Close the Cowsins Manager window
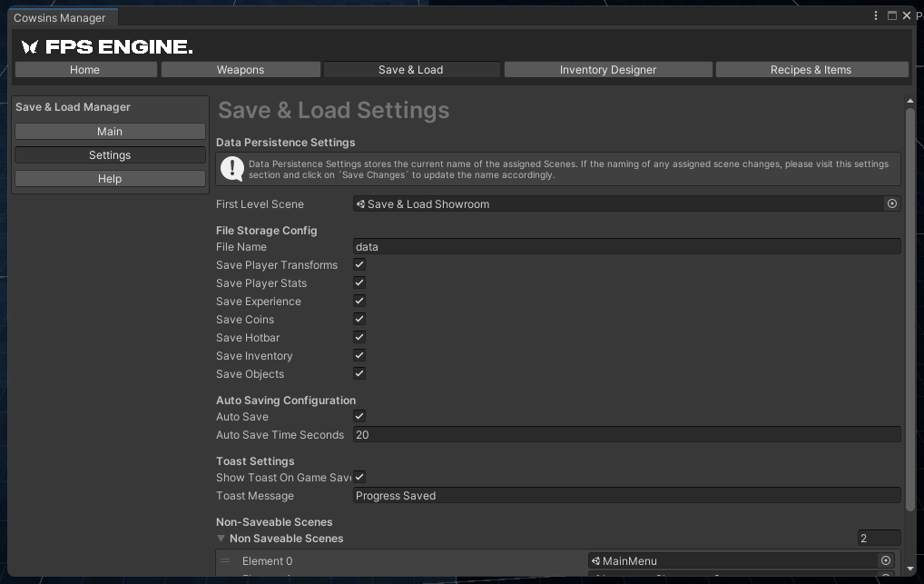Viewport: 924px width, 584px height. 906,16
